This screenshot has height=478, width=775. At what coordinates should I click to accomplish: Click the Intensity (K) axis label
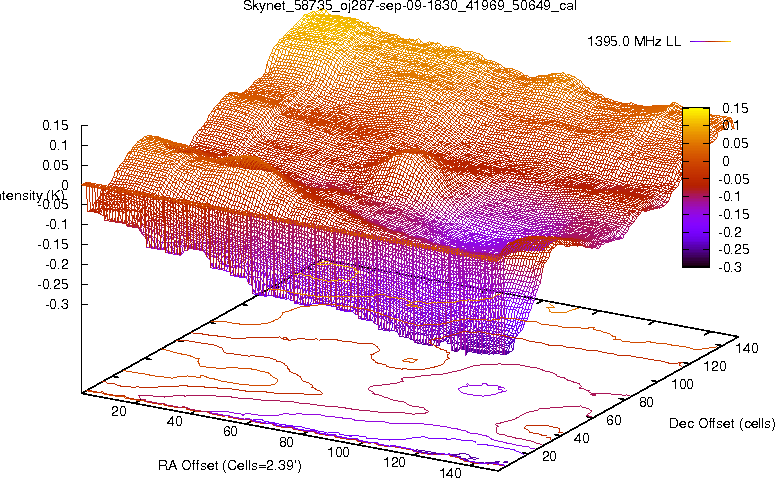[32, 195]
